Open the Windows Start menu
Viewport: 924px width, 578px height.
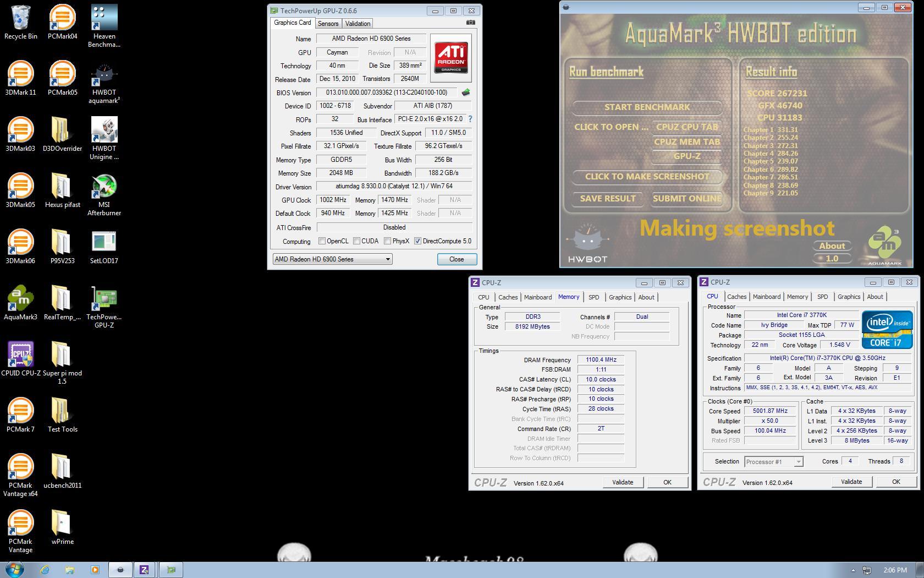[14, 570]
